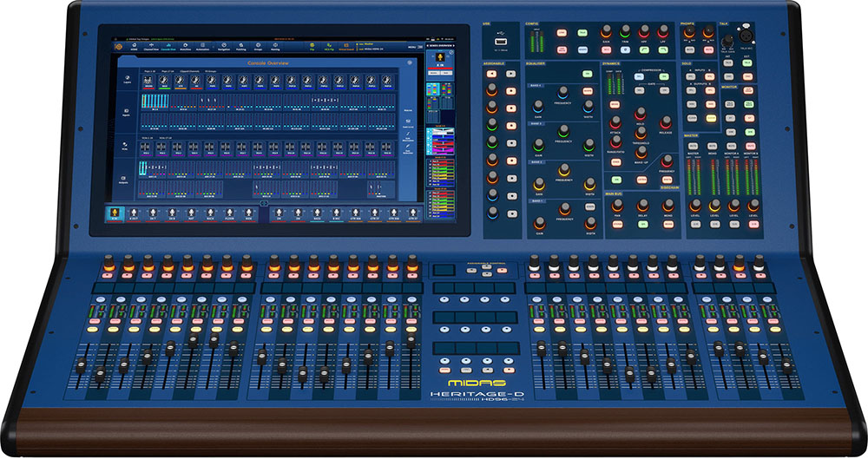Switch to Clipped Channels tab
The height and width of the screenshot is (459, 868).
pos(189,71)
